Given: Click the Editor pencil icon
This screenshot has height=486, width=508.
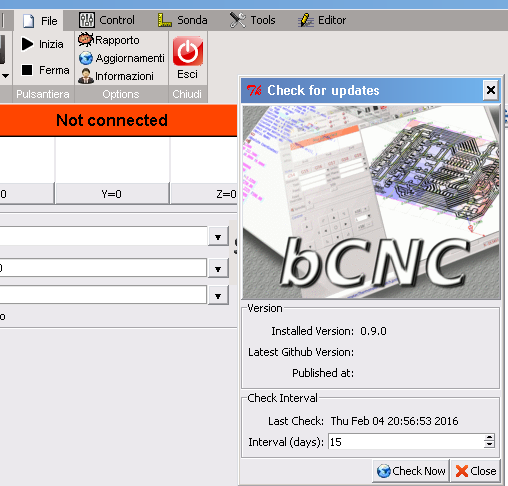Looking at the screenshot, I should 306,20.
